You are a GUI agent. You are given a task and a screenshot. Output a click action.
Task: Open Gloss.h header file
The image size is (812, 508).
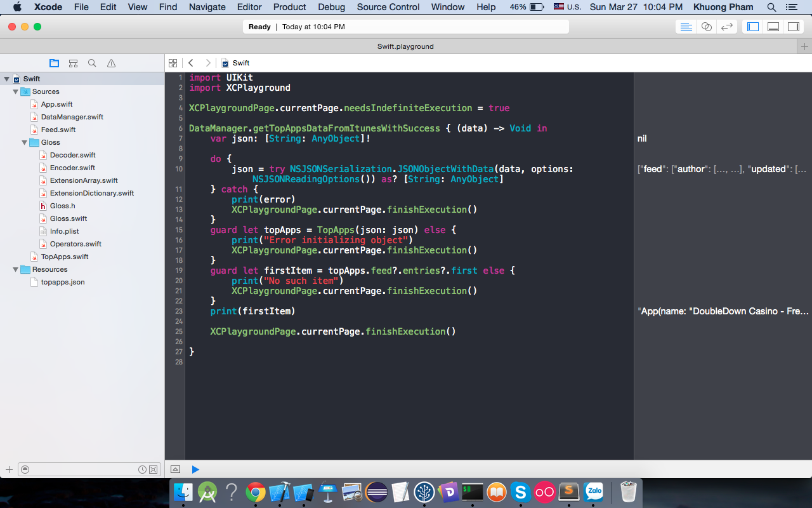[x=62, y=206]
